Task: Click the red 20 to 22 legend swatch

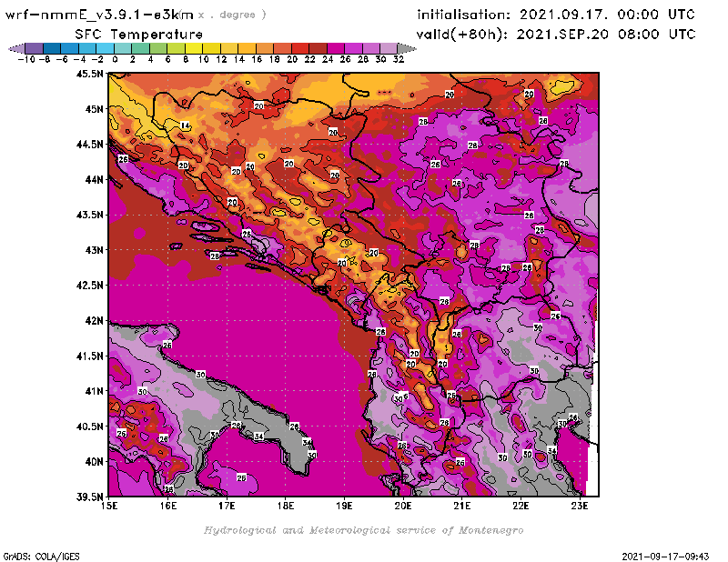Action: [300, 48]
